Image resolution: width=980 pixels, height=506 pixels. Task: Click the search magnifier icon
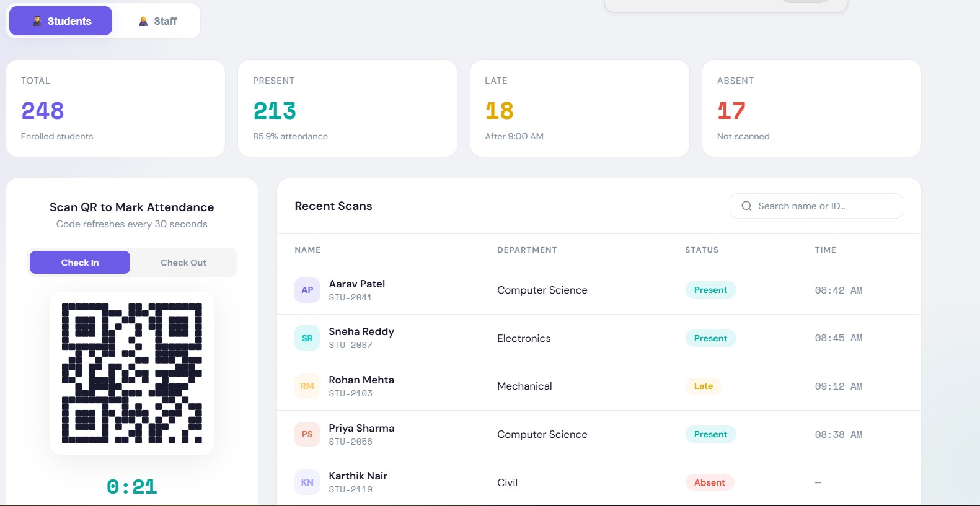(x=746, y=206)
